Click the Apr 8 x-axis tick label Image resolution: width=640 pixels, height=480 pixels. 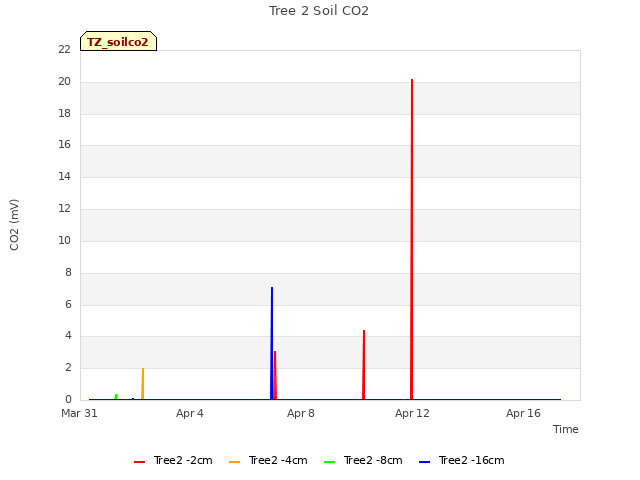coord(301,413)
